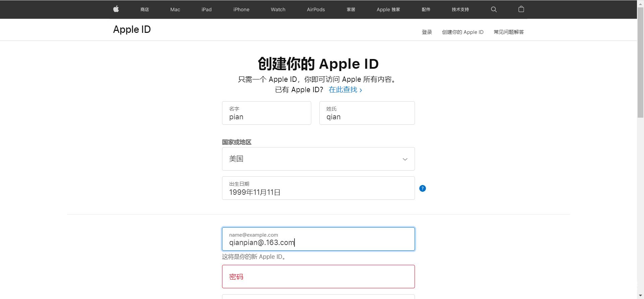The height and width of the screenshot is (299, 644).
Task: Click the 在此查找 link
Action: click(x=345, y=89)
